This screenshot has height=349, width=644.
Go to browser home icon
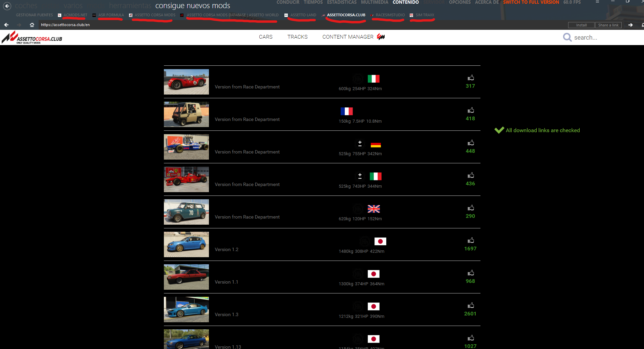pos(32,25)
